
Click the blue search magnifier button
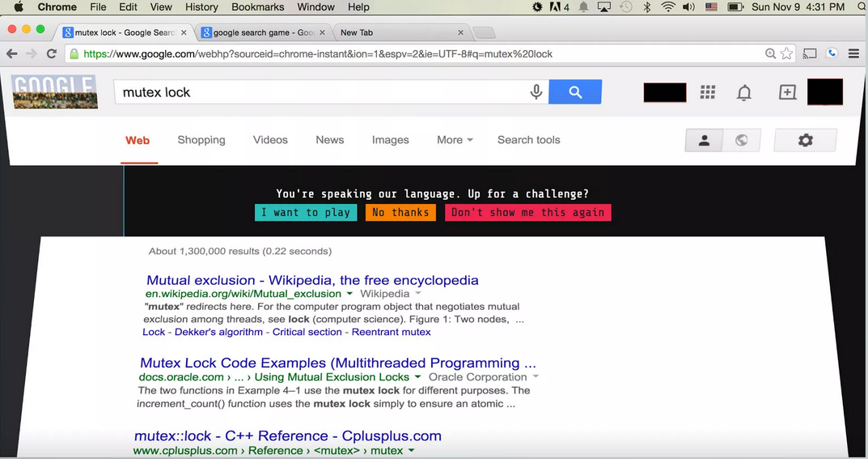575,92
